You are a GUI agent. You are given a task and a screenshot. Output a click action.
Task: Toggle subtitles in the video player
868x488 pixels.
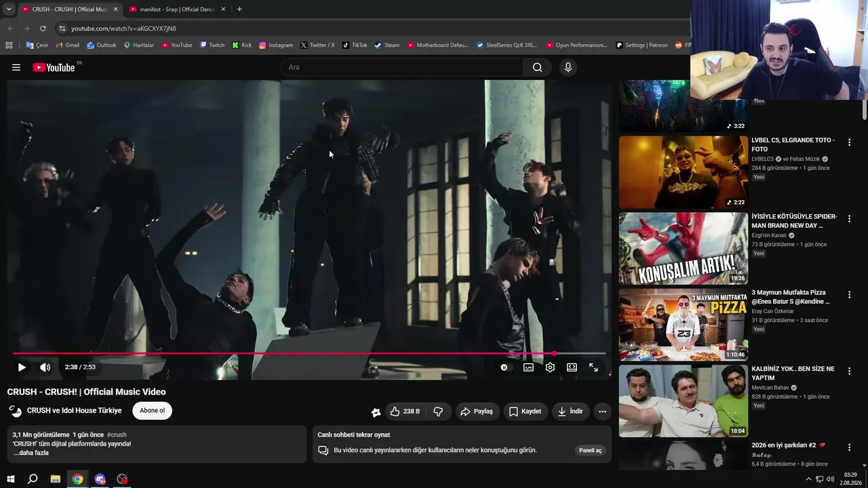click(528, 367)
